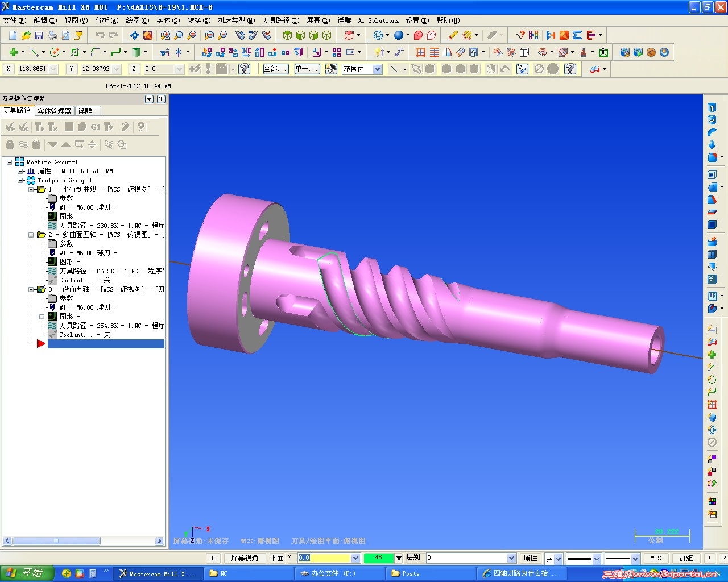728x582 pixels.
Task: Open the Z depth value dropdown
Action: click(x=356, y=558)
